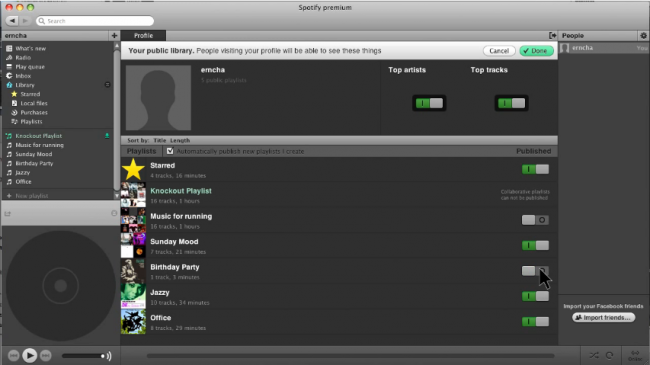This screenshot has width=650, height=365.
Task: Click the Jazzy cover thumbnail
Action: [133, 296]
